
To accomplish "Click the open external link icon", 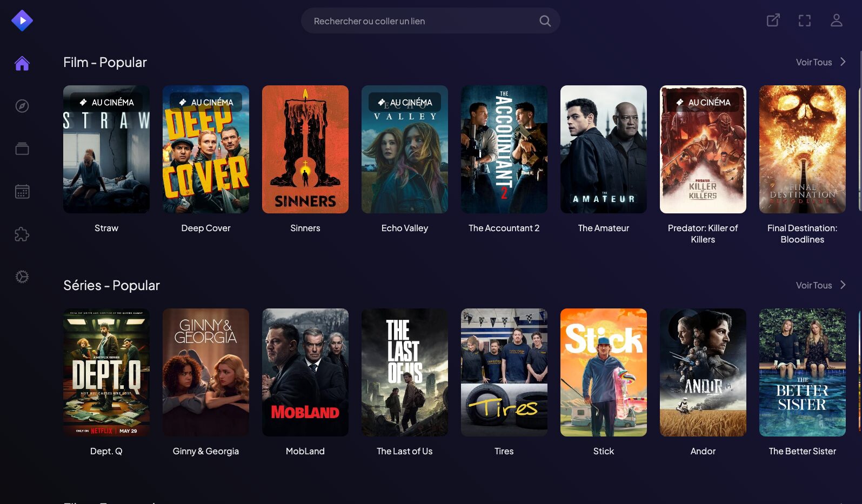I will tap(773, 21).
